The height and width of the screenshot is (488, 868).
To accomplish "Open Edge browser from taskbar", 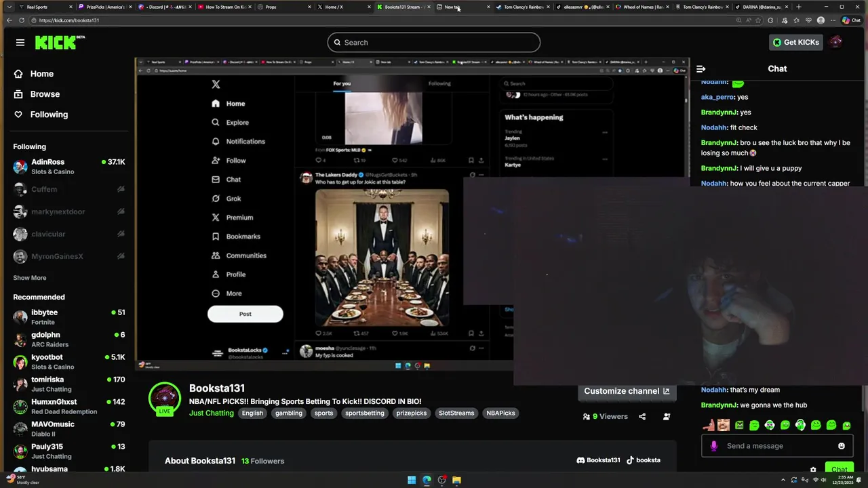I will tap(427, 480).
